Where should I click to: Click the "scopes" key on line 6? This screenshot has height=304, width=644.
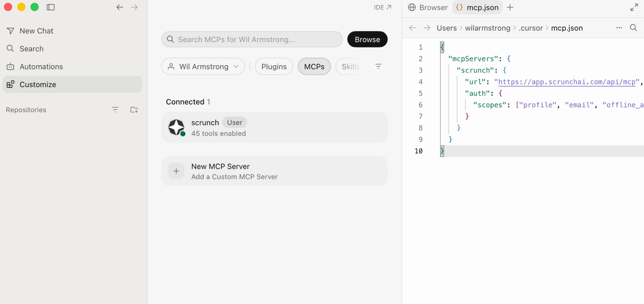pyautogui.click(x=490, y=105)
